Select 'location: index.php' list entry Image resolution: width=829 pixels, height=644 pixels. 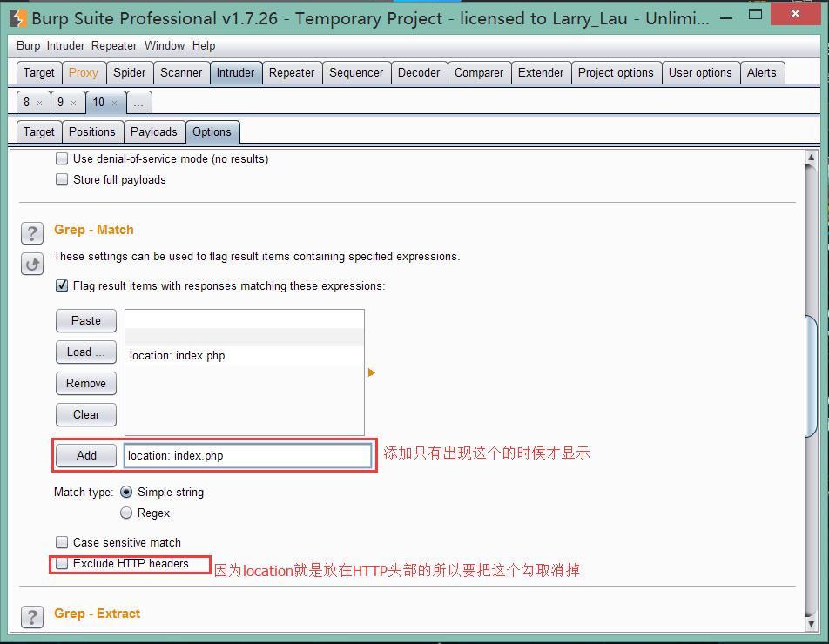pos(245,356)
